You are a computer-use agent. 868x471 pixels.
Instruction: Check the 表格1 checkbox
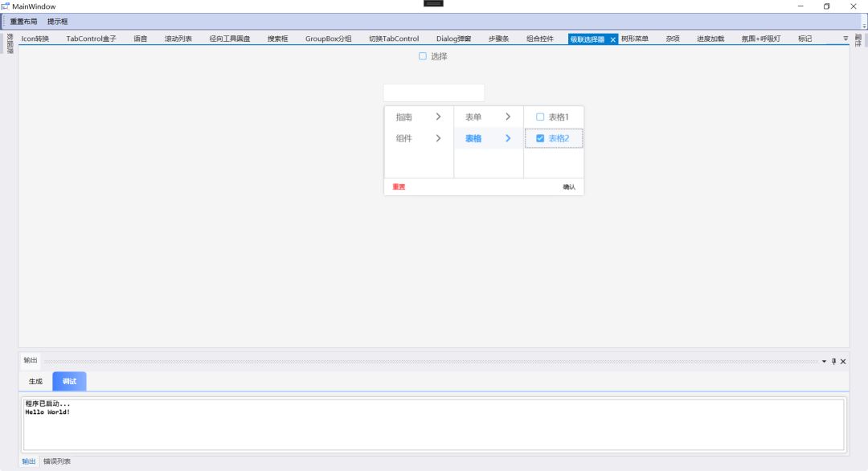pyautogui.click(x=540, y=117)
